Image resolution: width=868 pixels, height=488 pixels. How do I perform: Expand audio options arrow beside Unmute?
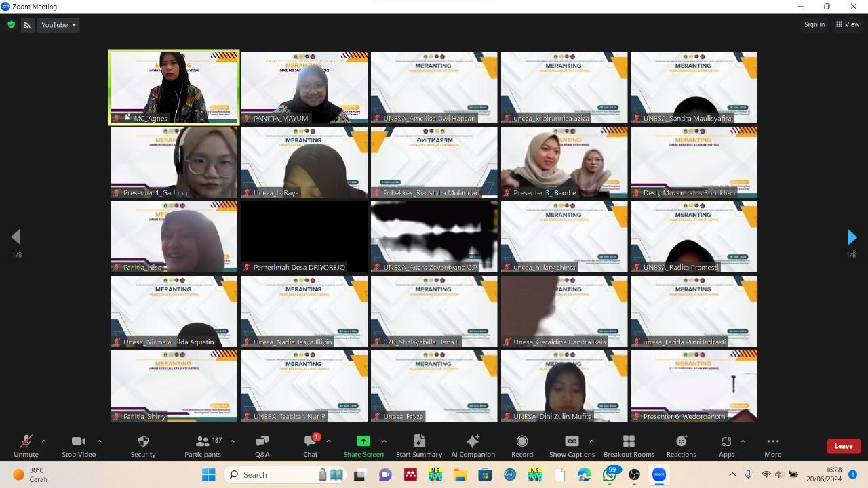tap(44, 441)
